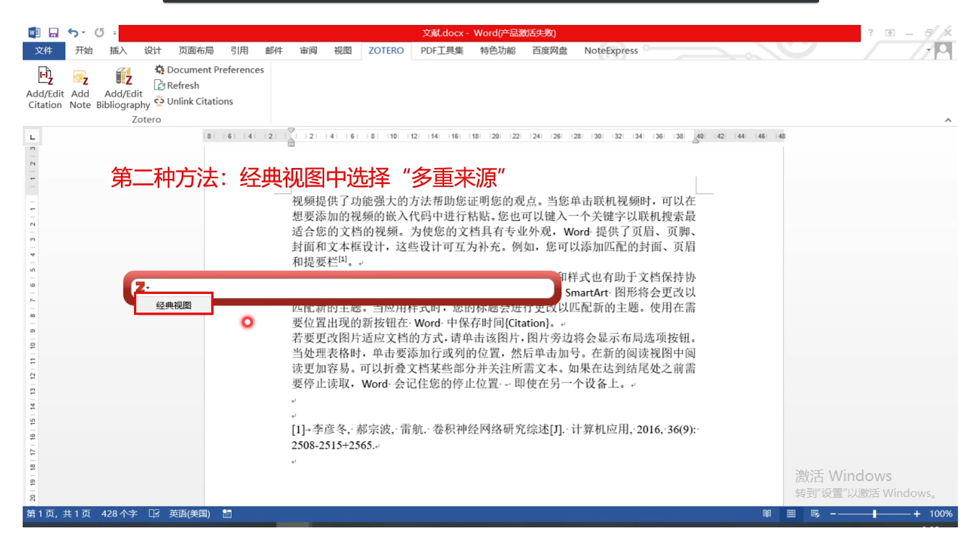Switch to Read Mode in status bar
The image size is (980, 542).
(x=766, y=513)
